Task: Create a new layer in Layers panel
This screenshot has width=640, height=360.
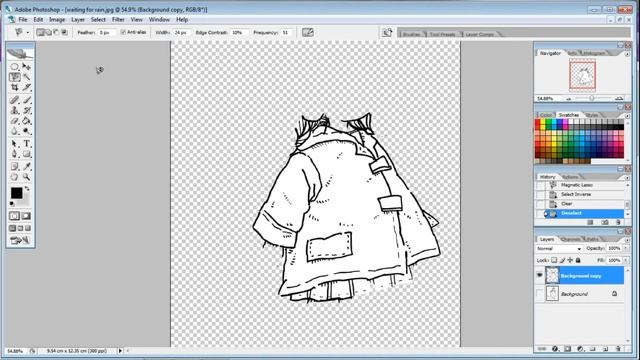Action: click(605, 349)
